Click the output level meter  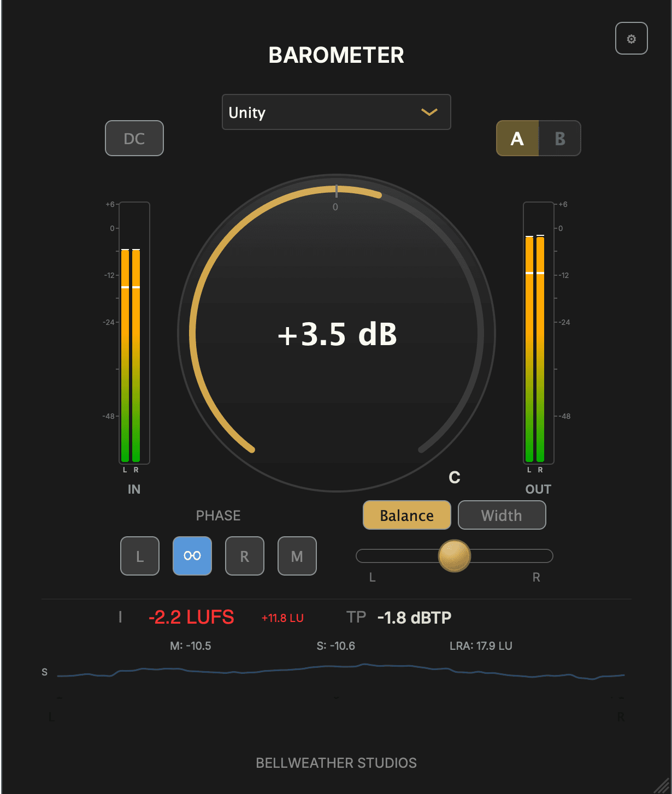538,333
